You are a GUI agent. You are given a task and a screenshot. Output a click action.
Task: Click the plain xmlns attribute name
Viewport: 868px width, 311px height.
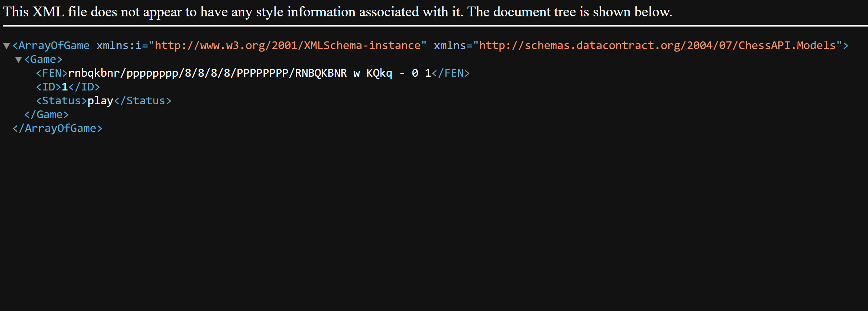450,45
